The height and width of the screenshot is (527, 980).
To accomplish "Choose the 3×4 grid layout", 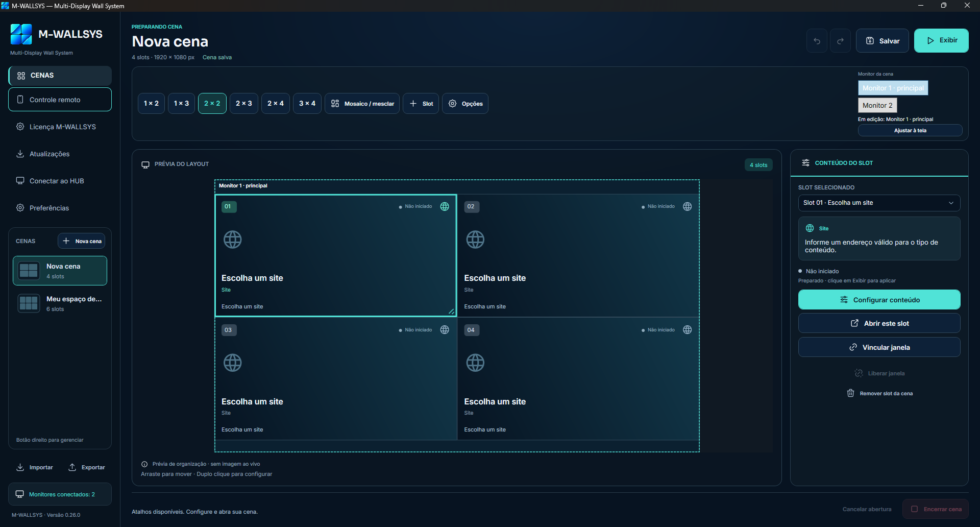I will click(x=307, y=104).
